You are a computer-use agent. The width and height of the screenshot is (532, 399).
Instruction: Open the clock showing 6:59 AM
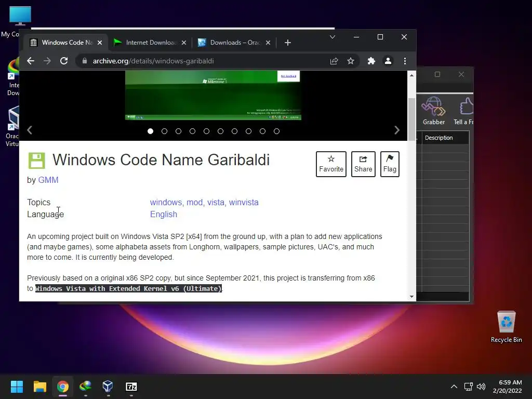coord(508,387)
